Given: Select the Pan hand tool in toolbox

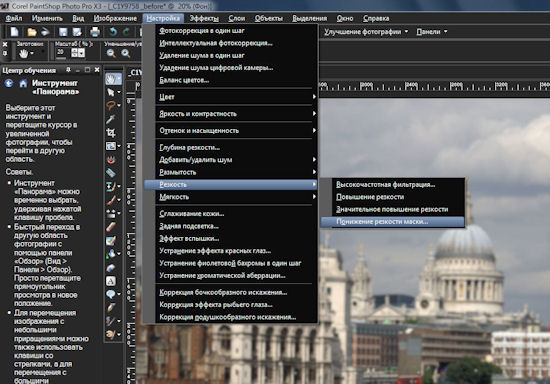Looking at the screenshot, I should [111, 79].
